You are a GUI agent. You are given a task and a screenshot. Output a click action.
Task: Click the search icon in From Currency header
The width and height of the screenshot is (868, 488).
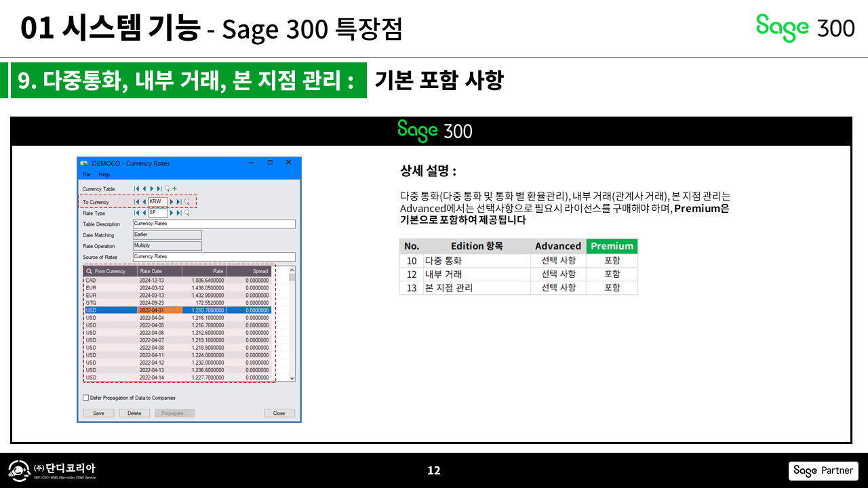(89, 271)
